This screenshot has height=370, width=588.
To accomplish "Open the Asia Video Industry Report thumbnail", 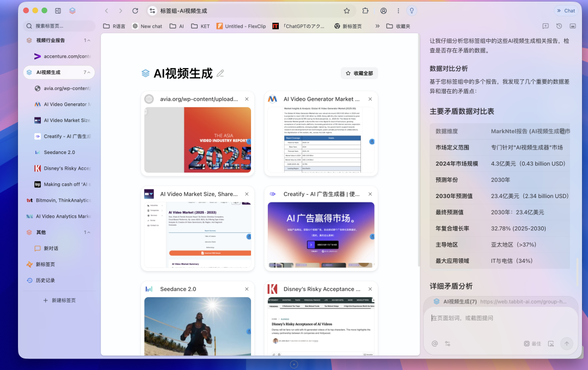I will [x=198, y=140].
